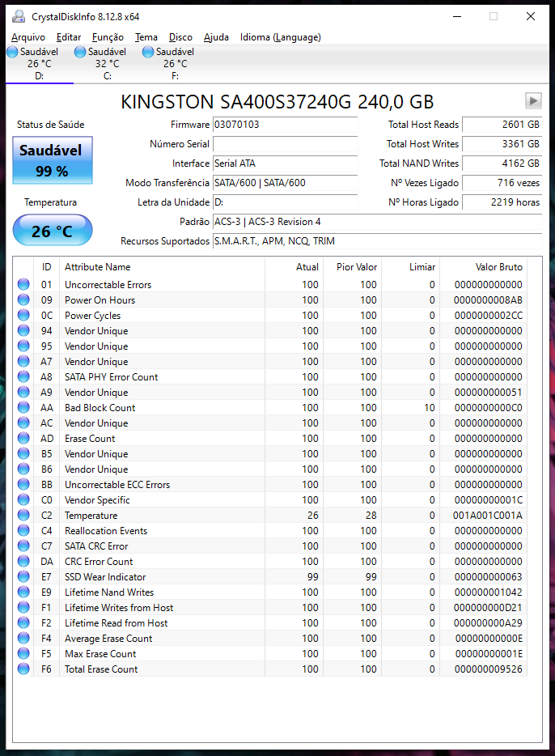Click status circle for Uncorrectable Errors row
Image resolution: width=555 pixels, height=756 pixels.
[x=23, y=284]
